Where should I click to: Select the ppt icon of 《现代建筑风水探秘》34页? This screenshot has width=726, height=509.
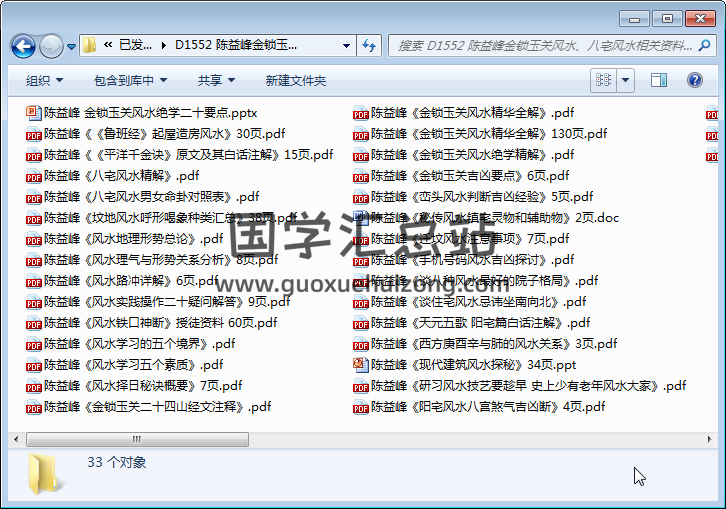360,365
